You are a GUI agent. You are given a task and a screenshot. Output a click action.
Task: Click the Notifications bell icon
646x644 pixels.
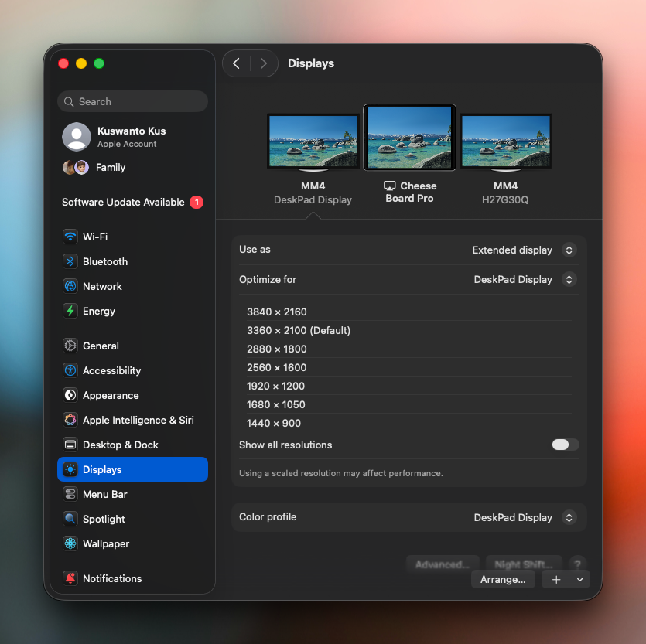click(x=70, y=578)
